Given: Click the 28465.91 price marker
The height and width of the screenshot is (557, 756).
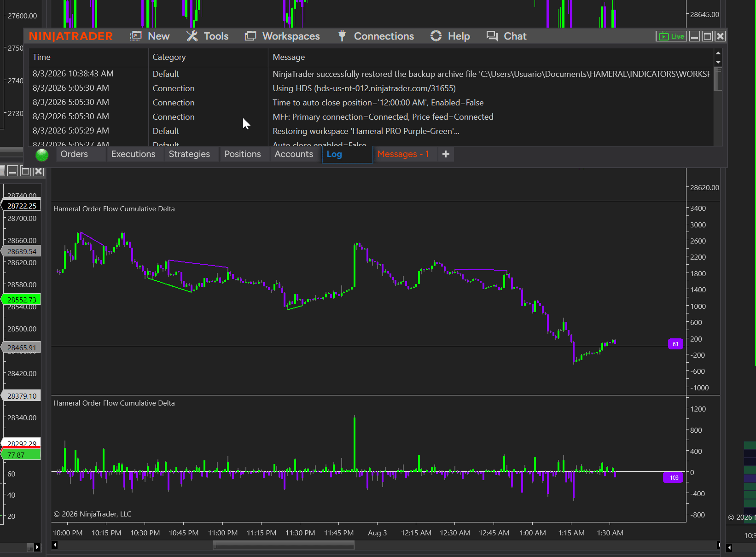Looking at the screenshot, I should coord(22,348).
